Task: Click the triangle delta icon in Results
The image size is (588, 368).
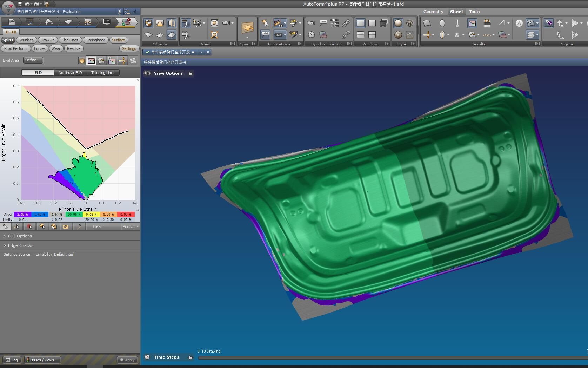Action: point(519,23)
